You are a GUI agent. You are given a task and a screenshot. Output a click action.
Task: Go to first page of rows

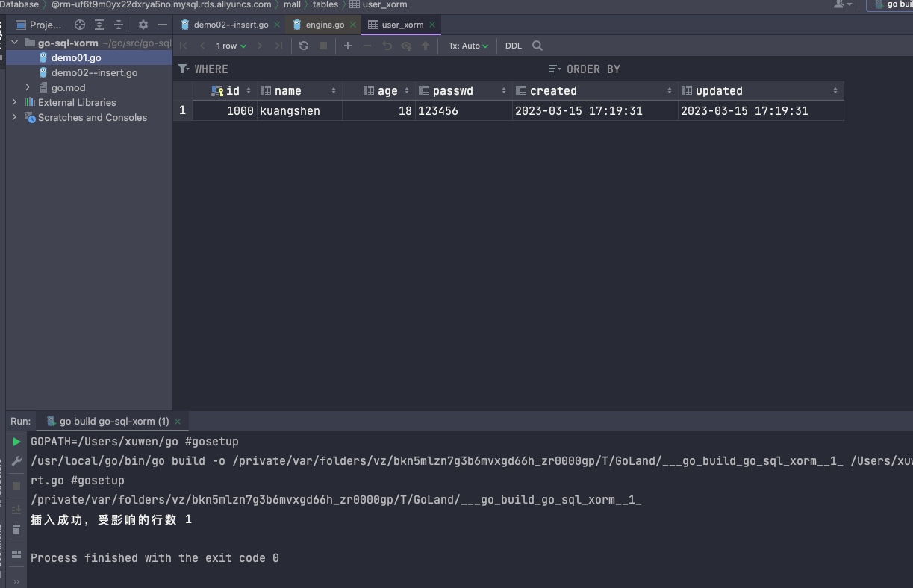tap(184, 46)
